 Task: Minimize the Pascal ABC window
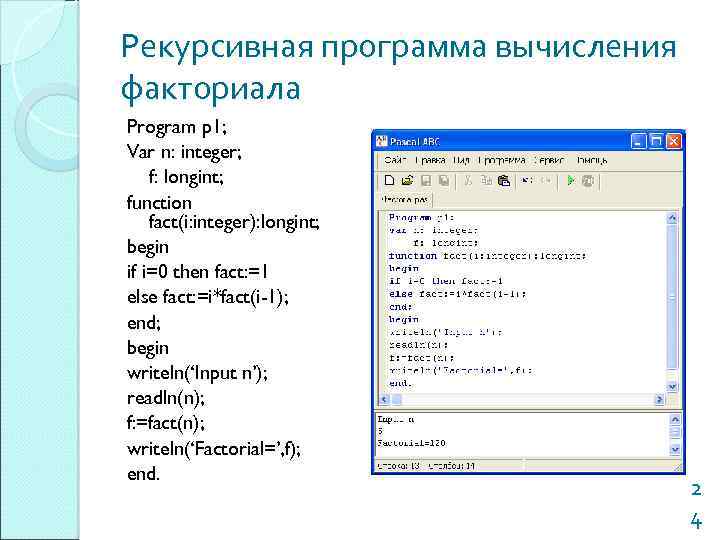click(x=638, y=141)
